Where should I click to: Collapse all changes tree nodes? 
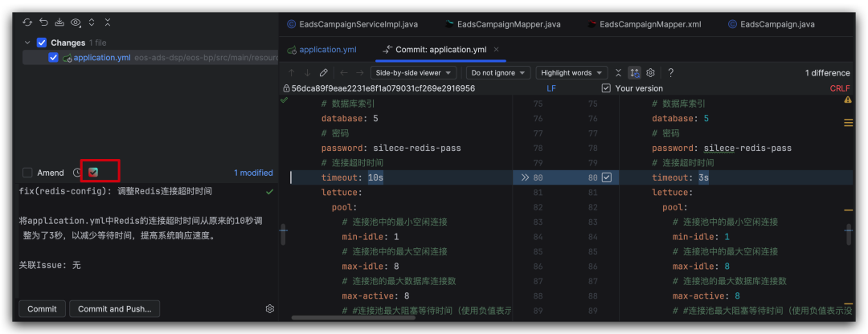point(108,22)
